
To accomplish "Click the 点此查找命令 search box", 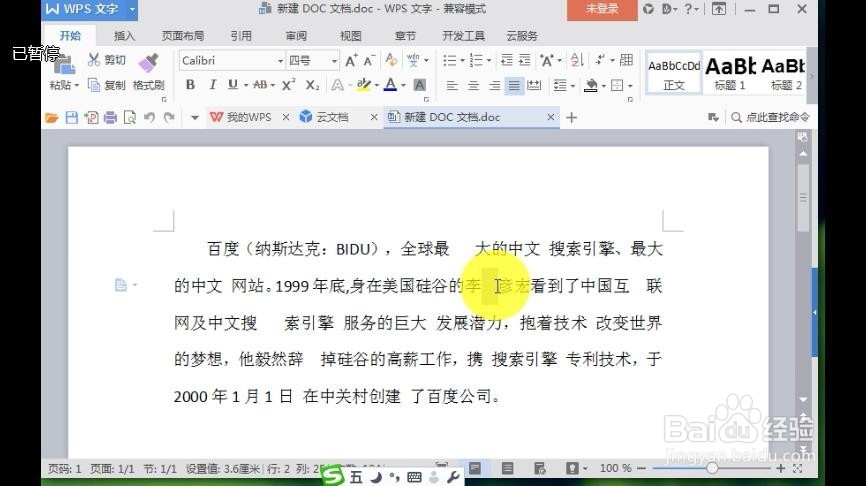I will [771, 117].
